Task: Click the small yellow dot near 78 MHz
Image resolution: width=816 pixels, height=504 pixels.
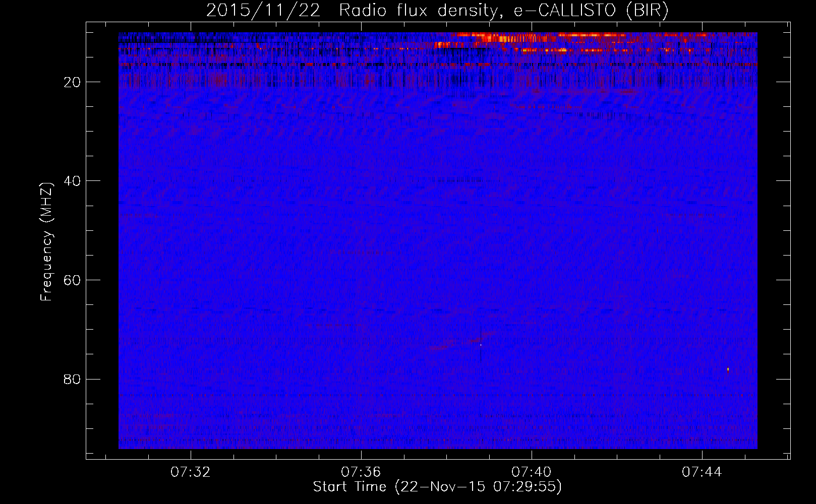Action: click(x=728, y=369)
